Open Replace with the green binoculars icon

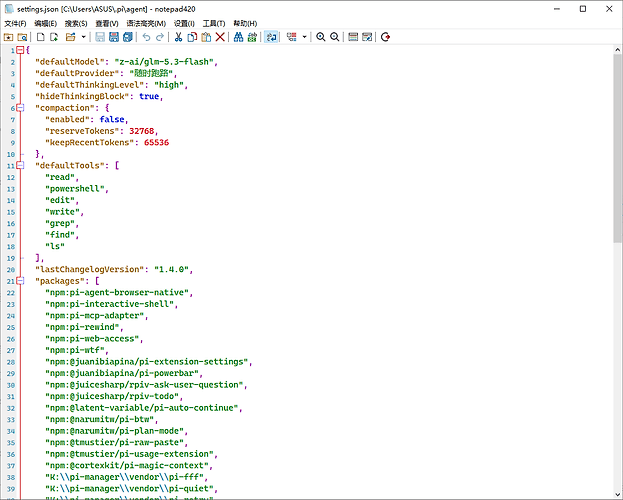[x=252, y=37]
